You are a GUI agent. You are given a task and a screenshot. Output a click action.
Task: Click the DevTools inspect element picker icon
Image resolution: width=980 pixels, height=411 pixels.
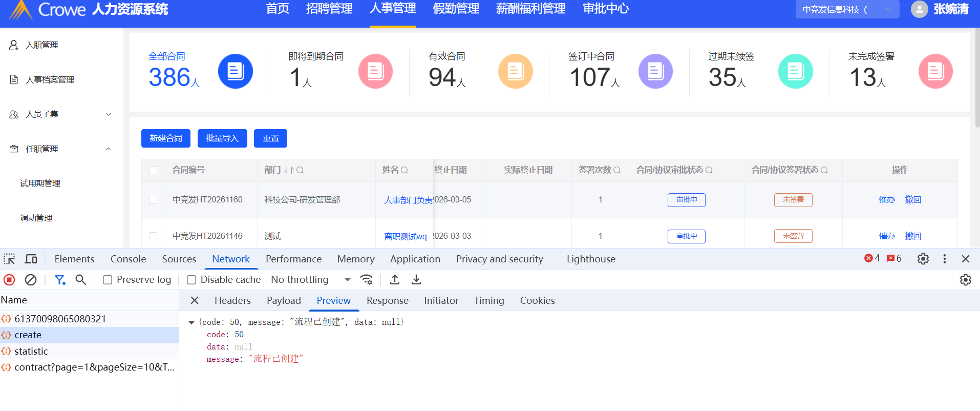tap(9, 259)
